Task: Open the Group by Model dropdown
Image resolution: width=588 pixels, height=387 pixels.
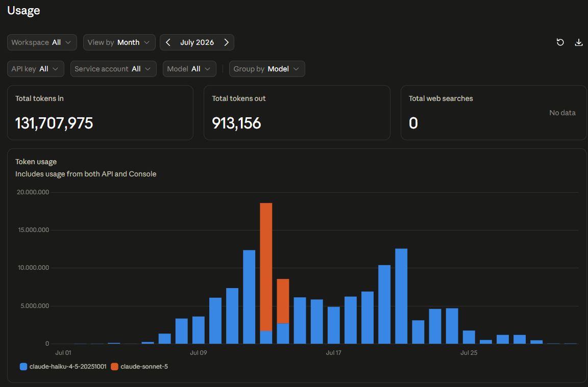Action: (x=267, y=69)
